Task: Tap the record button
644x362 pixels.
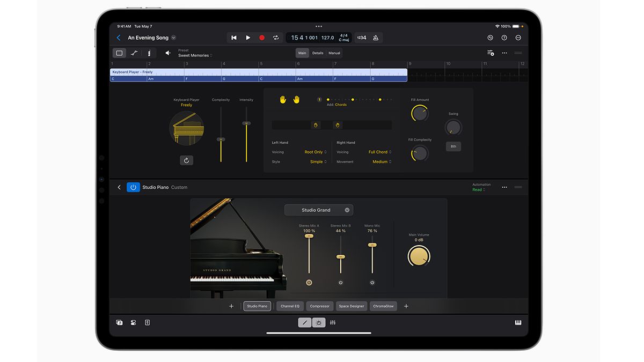Action: pyautogui.click(x=262, y=38)
